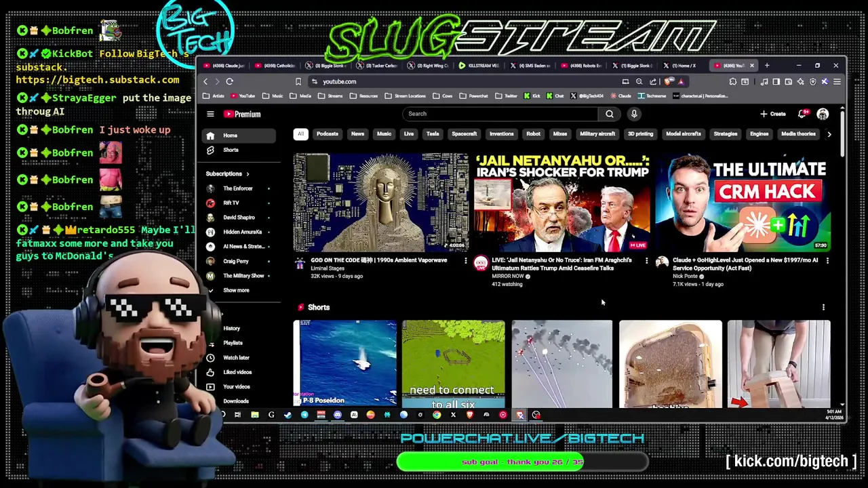Select the 3D printing filter chip
This screenshot has height=488, width=868.
point(640,134)
